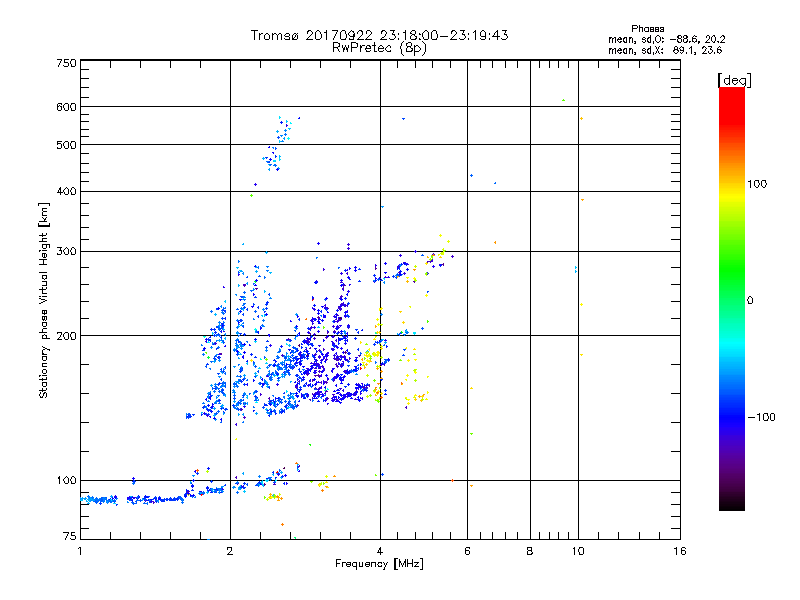Click x-axis tick label '10'
Screen dimensions: 800x600
click(578, 551)
